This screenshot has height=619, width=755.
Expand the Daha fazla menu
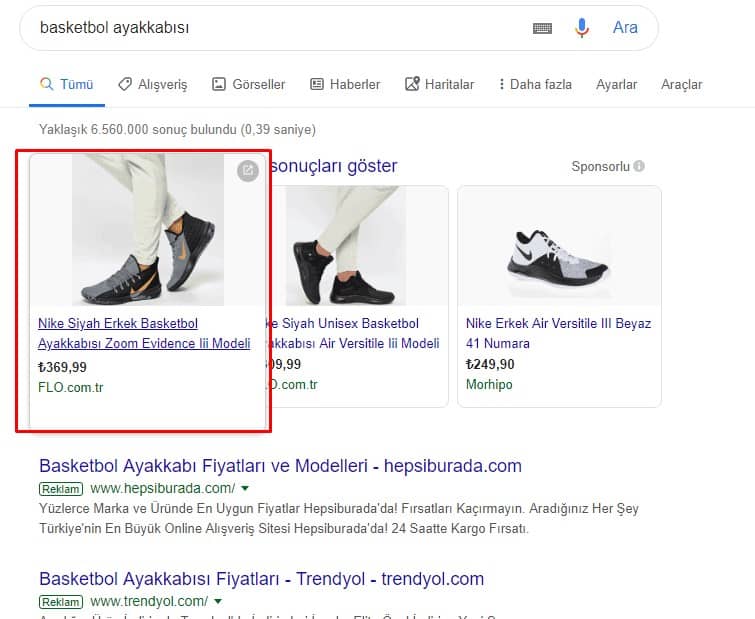tap(535, 85)
